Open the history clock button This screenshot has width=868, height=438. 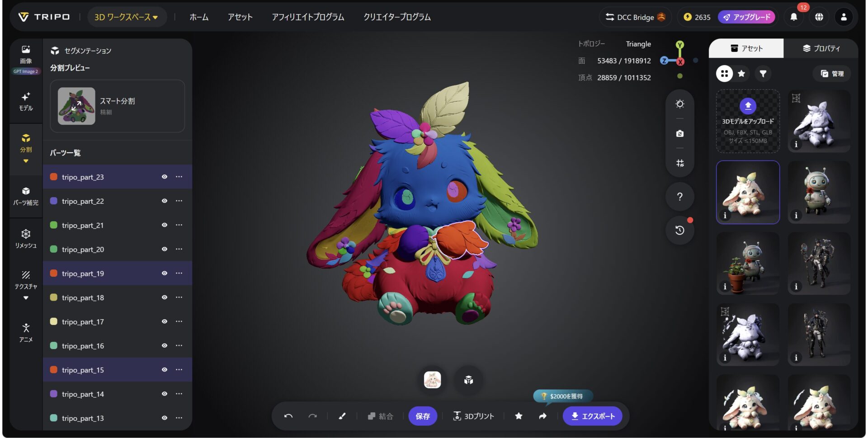[x=679, y=230]
